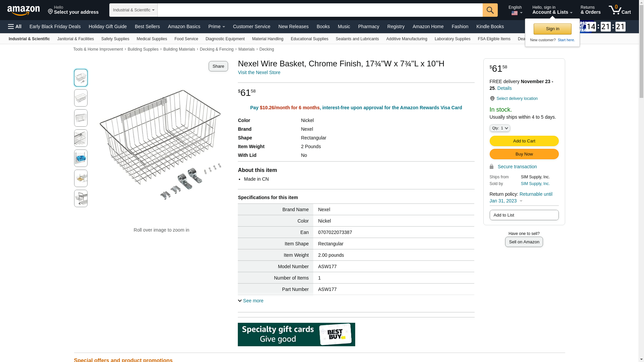Click the delivery location pin icon
Viewport: 644px width, 362px height.
point(492,99)
